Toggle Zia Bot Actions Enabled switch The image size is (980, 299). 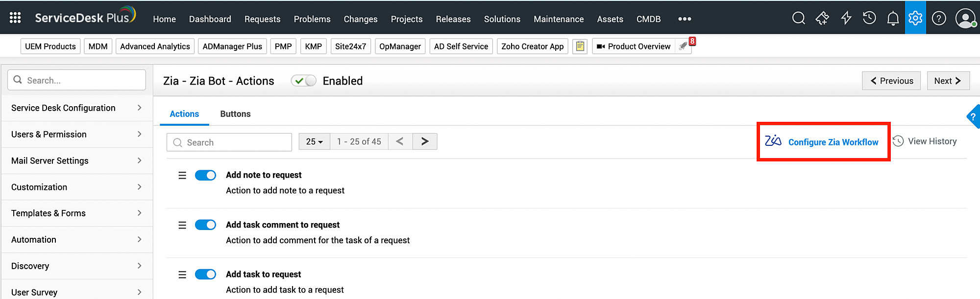click(304, 81)
